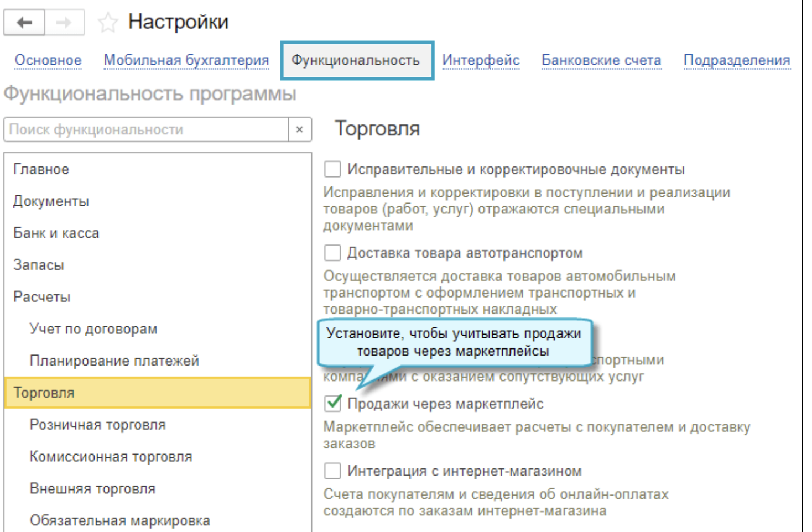Image resolution: width=812 pixels, height=532 pixels.
Task: Open Мобильная бухгалтерия settings link
Action: (186, 60)
